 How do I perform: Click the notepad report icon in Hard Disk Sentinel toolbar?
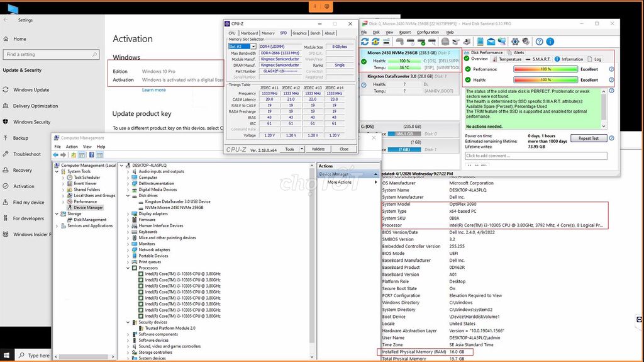click(480, 42)
